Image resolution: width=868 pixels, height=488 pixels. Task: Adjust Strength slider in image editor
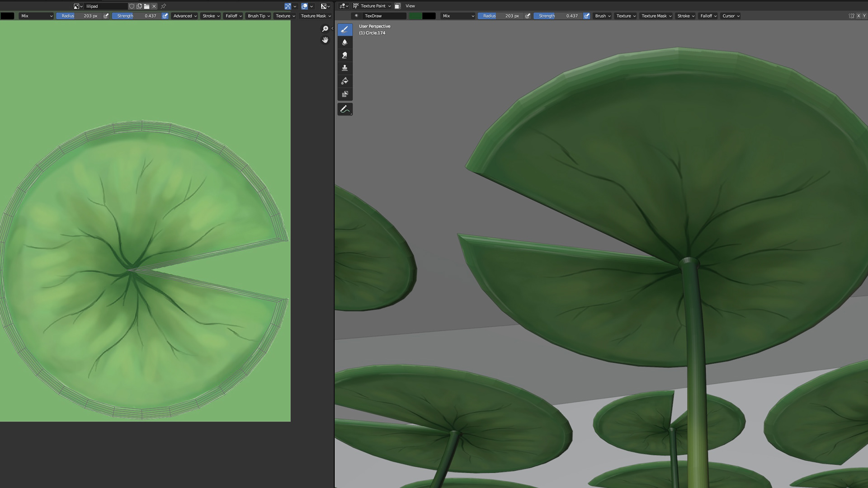tap(136, 16)
